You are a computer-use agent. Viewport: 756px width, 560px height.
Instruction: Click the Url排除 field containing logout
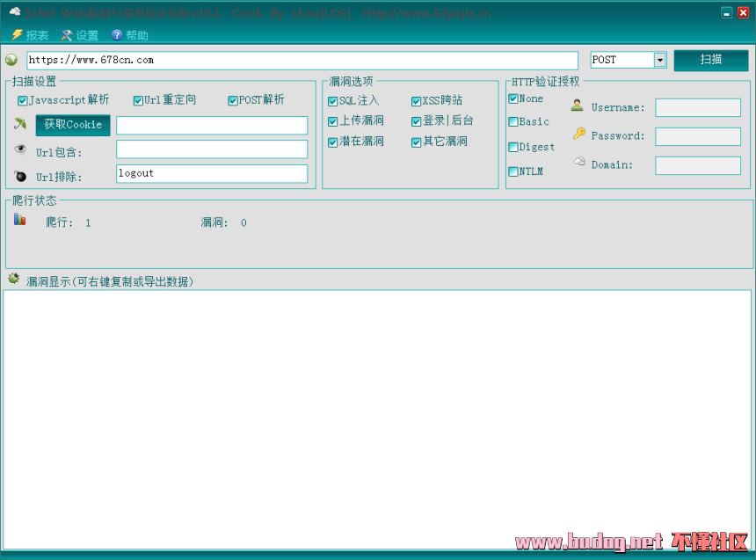pyautogui.click(x=212, y=174)
